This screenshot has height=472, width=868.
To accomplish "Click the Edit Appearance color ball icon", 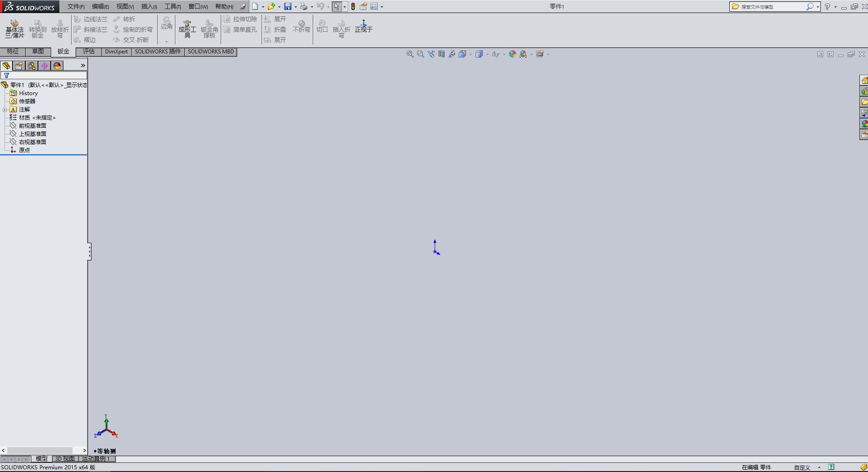I will coord(512,54).
